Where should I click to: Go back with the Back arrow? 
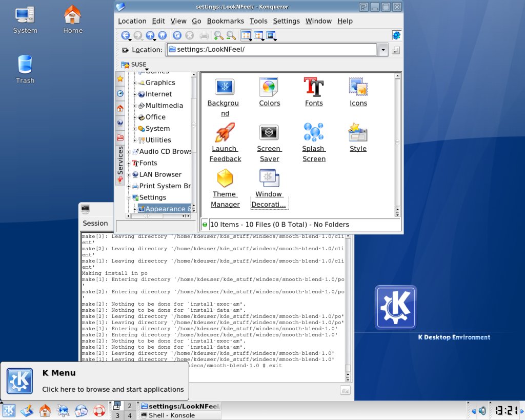click(125, 35)
